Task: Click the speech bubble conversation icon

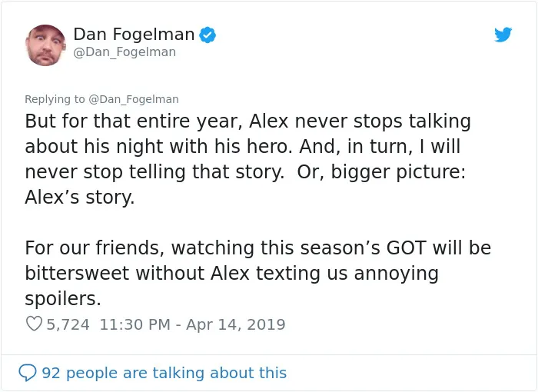Action: pos(28,373)
